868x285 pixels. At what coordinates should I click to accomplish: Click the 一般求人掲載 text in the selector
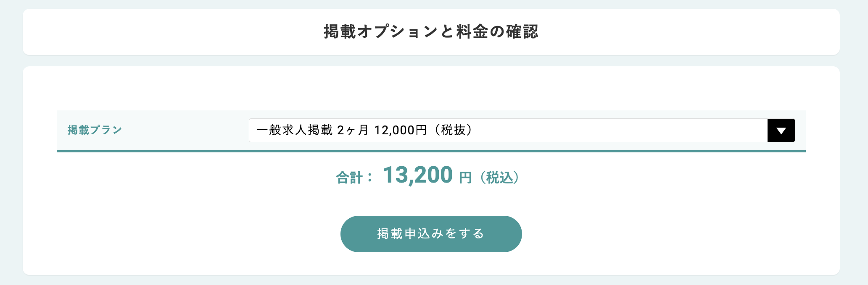(294, 131)
